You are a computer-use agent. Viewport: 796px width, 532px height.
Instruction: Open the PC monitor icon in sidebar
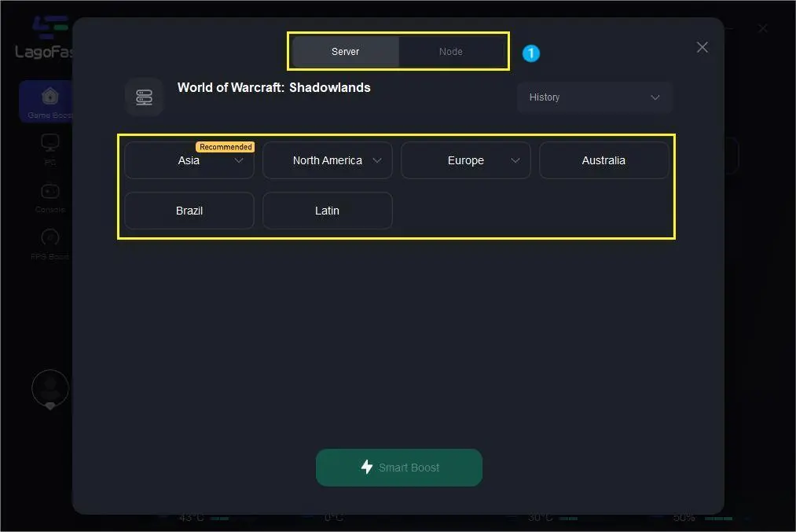[50, 144]
